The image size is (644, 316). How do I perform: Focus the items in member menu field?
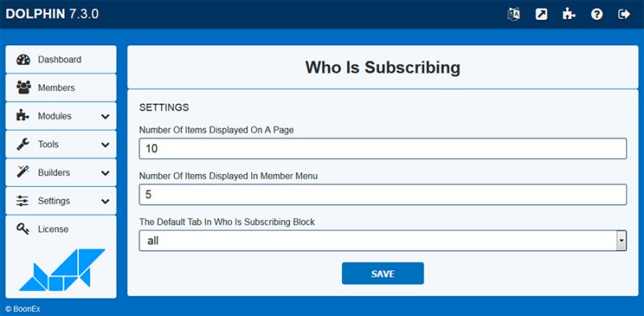pyautogui.click(x=383, y=194)
